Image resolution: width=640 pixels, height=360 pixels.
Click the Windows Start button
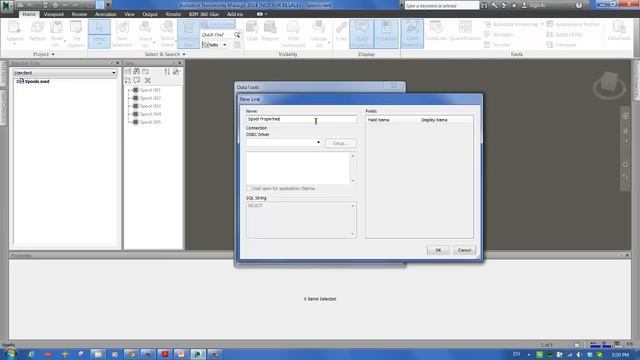click(10, 354)
